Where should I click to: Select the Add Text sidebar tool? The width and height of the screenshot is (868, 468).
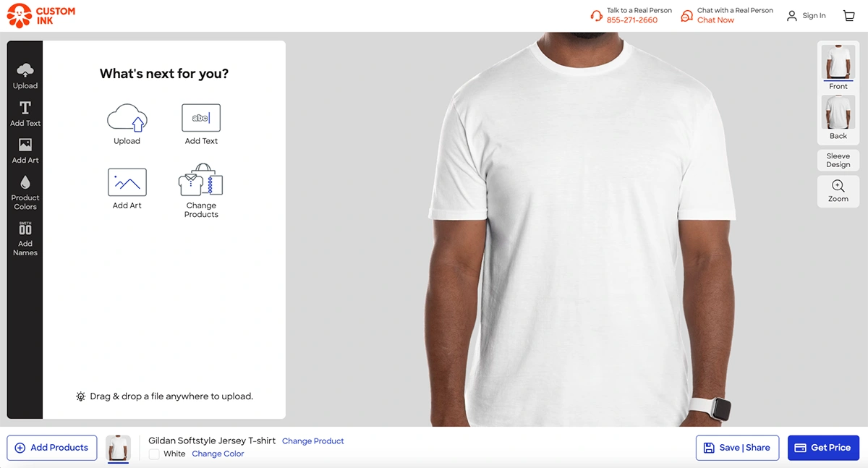[25, 114]
